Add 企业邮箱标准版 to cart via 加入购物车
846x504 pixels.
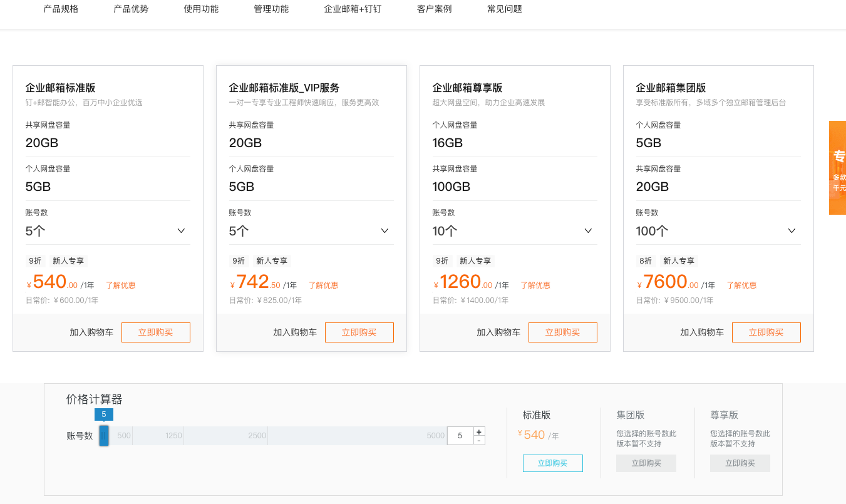click(x=91, y=332)
